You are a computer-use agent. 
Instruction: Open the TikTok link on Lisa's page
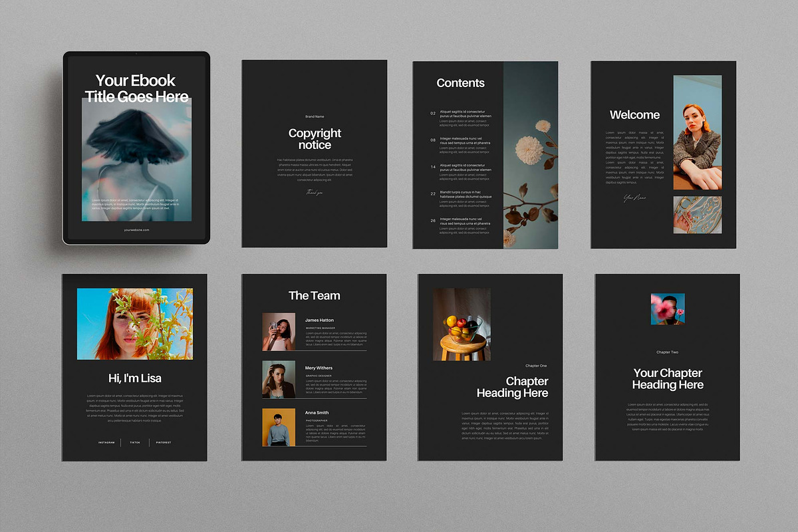pos(134,442)
